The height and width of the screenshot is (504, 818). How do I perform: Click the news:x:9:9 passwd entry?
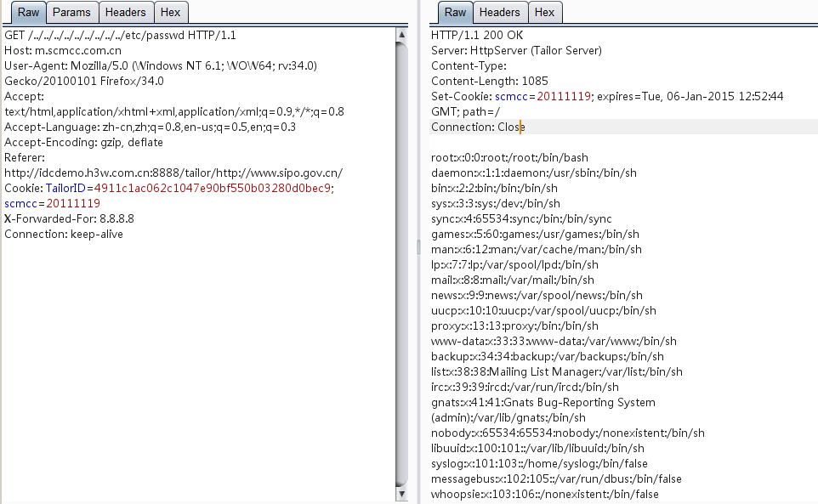click(x=537, y=296)
